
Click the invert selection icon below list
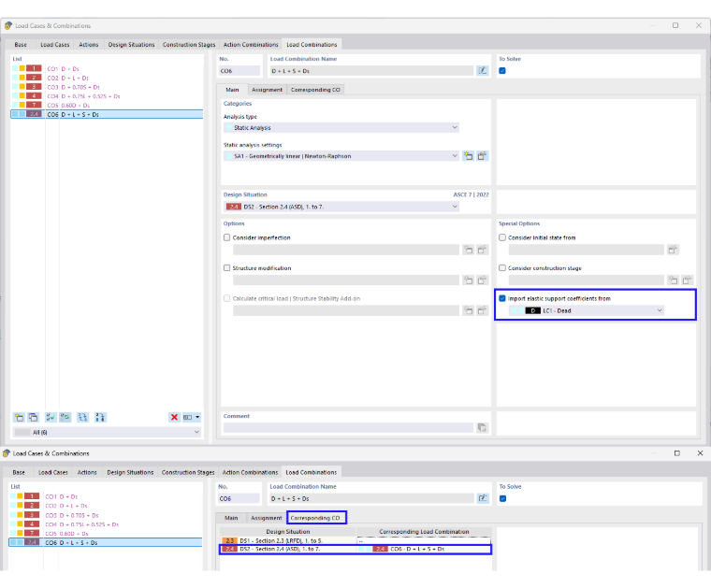pyautogui.click(x=65, y=417)
